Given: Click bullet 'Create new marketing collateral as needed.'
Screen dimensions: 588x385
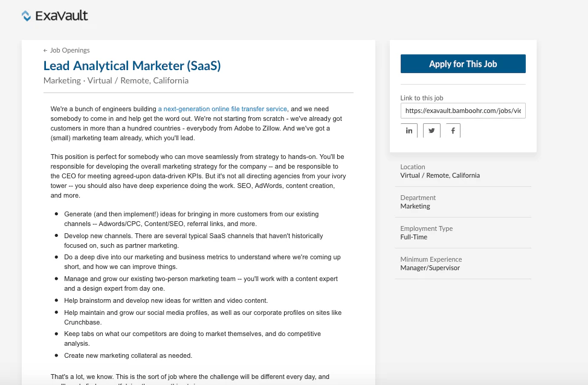Looking at the screenshot, I should (128, 355).
